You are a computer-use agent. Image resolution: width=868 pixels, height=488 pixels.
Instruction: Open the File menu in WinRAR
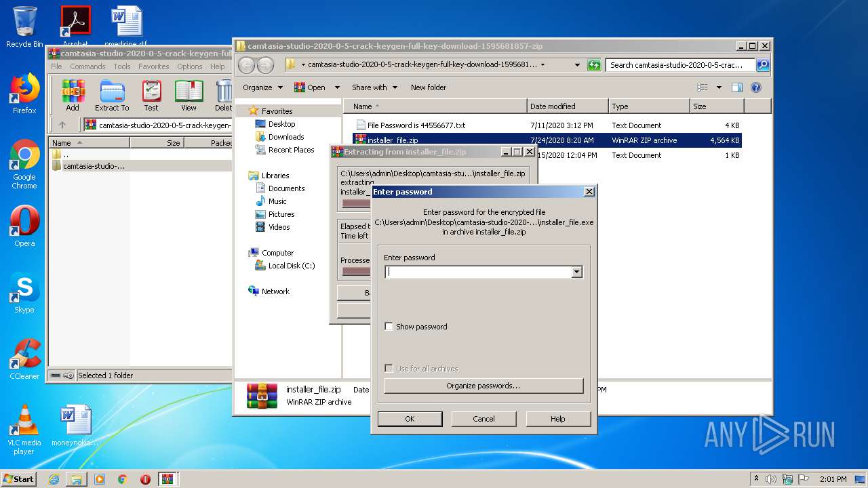click(56, 66)
